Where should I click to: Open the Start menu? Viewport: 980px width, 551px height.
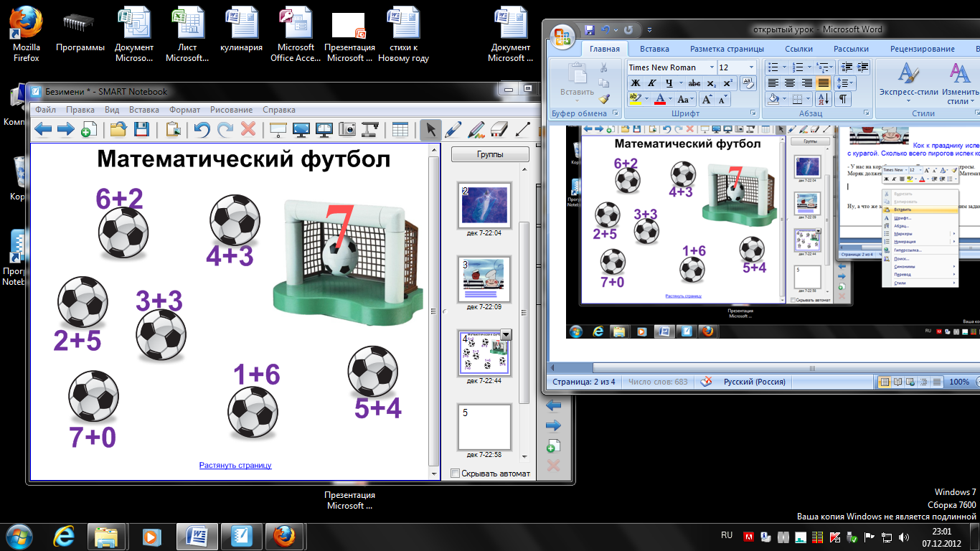pos(19,536)
